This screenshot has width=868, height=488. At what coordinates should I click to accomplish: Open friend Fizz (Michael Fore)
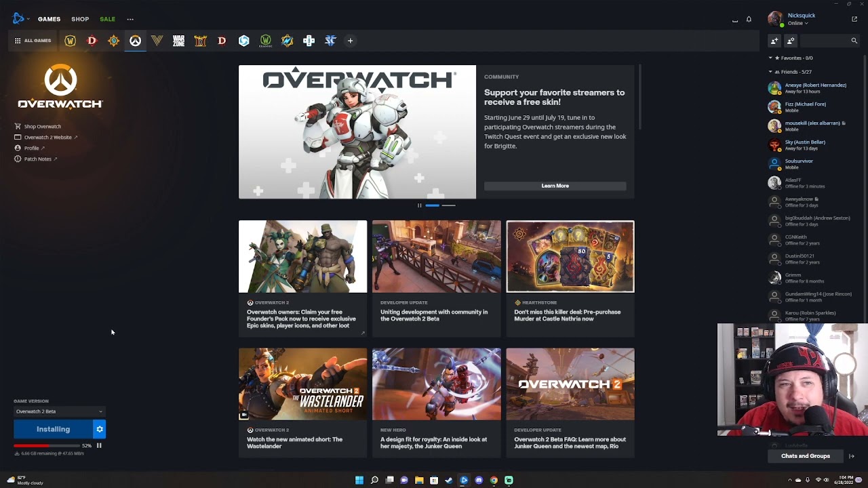click(814, 107)
